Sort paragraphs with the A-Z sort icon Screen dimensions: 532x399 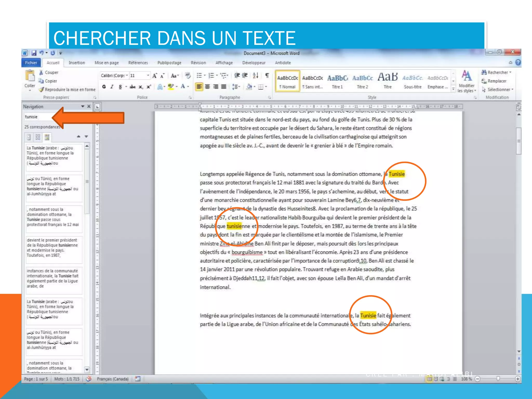coord(256,76)
